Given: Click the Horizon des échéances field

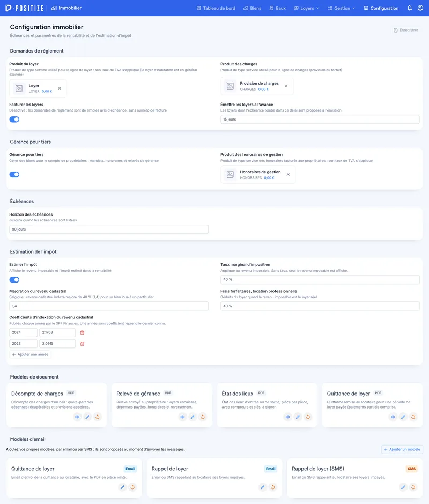Looking at the screenshot, I should 109,229.
